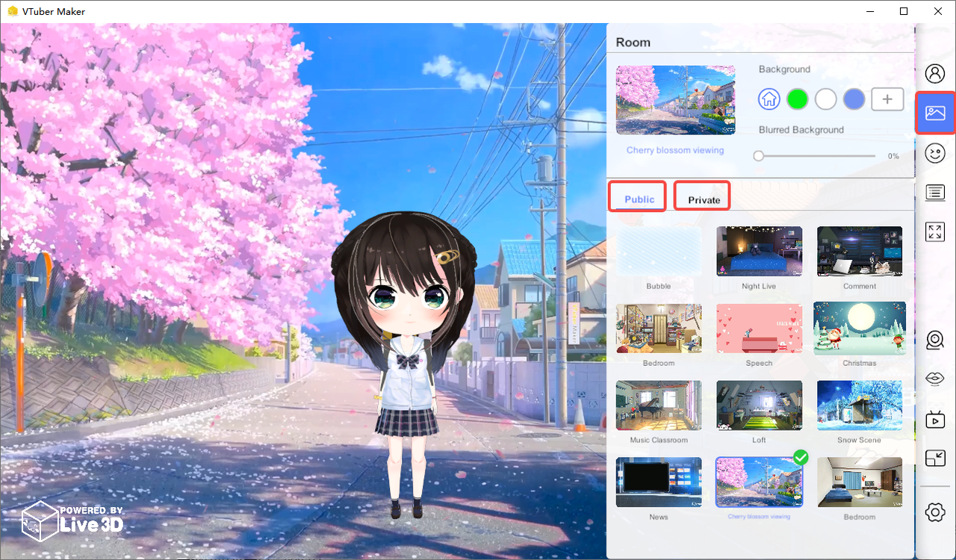Open the Avatar character panel

(935, 73)
